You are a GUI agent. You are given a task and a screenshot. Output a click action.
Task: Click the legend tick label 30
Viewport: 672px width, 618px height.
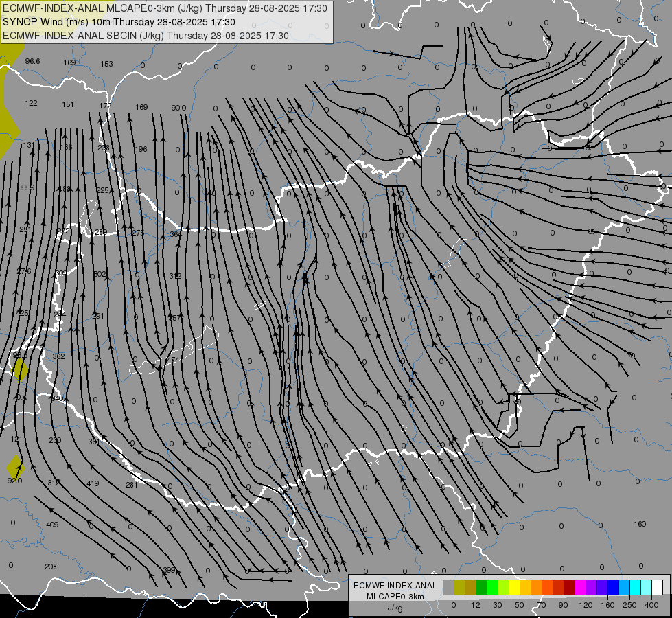click(x=498, y=605)
